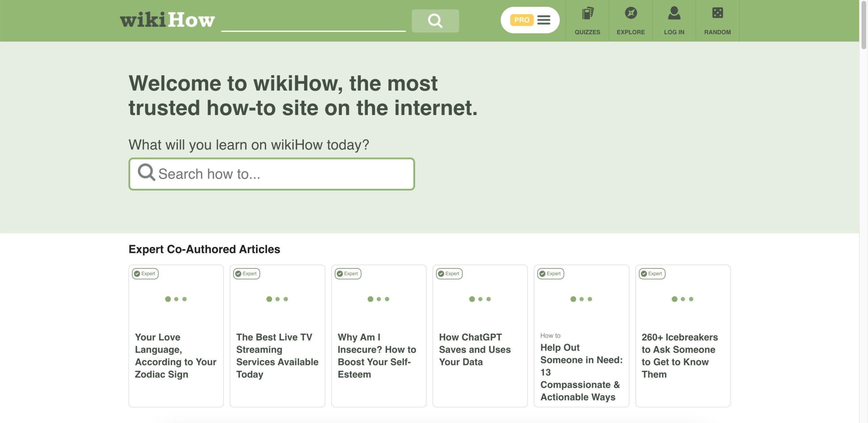Viewport: 868px width, 423px height.
Task: Open 'Help Out Someone in Need' article
Action: (581, 372)
